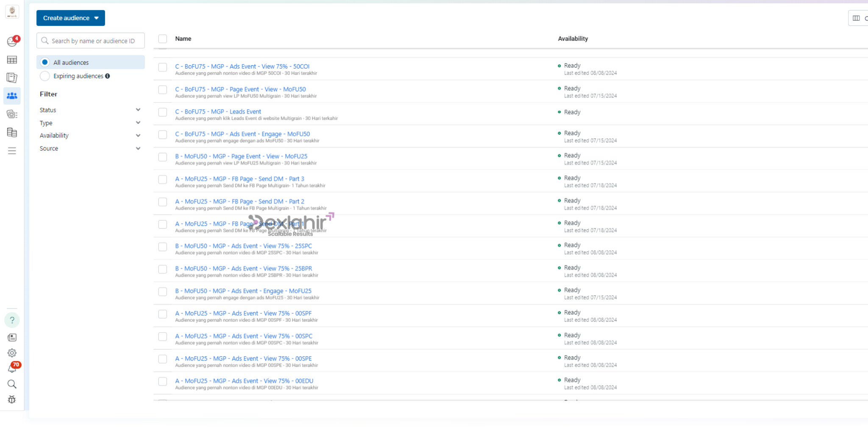Click the help question mark icon
The height and width of the screenshot is (444, 868).
tap(12, 320)
